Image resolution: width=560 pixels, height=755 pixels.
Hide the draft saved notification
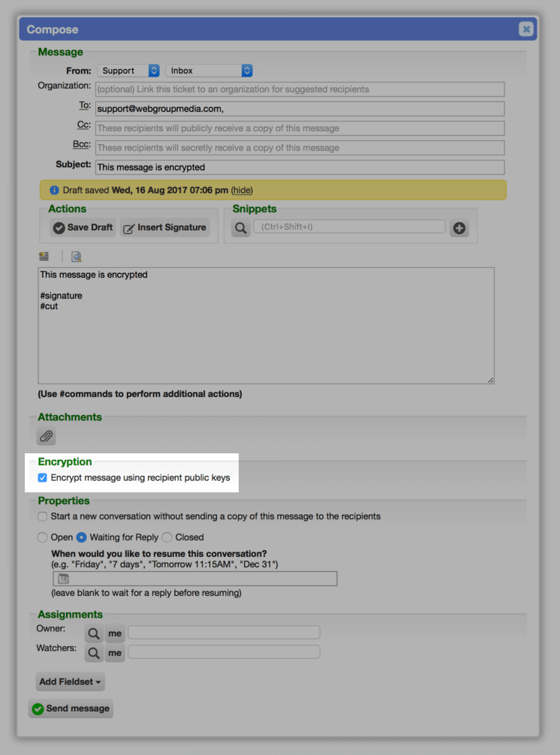point(242,190)
